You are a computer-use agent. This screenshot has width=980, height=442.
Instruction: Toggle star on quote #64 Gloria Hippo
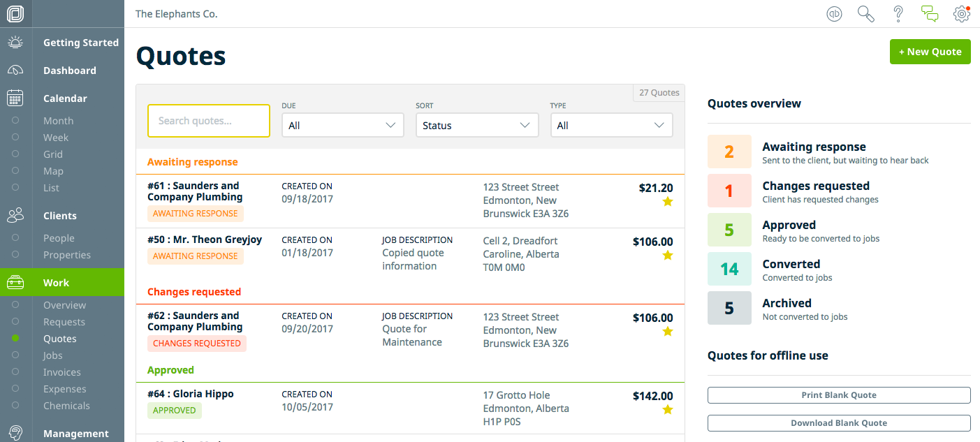pos(667,410)
